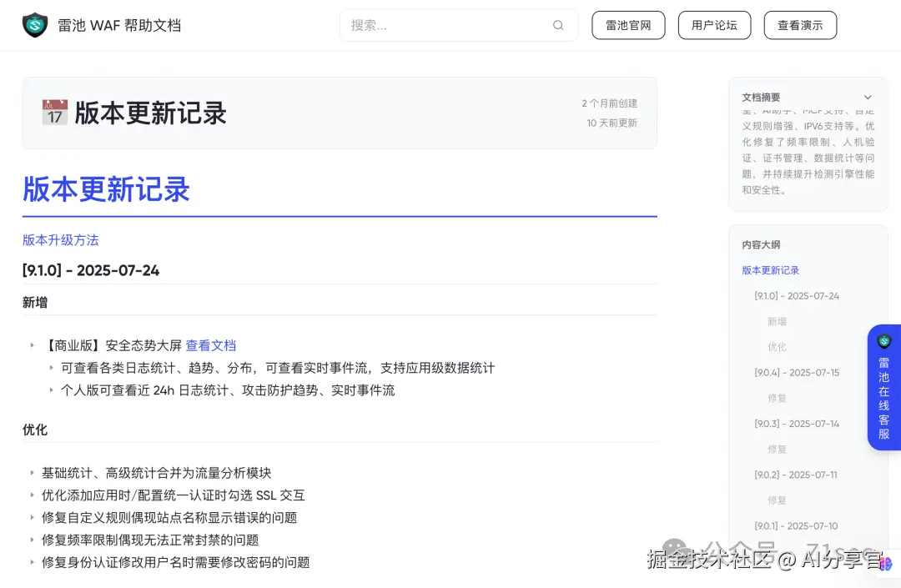Click the 查看演示 button
The image size is (901, 588).
(800, 25)
